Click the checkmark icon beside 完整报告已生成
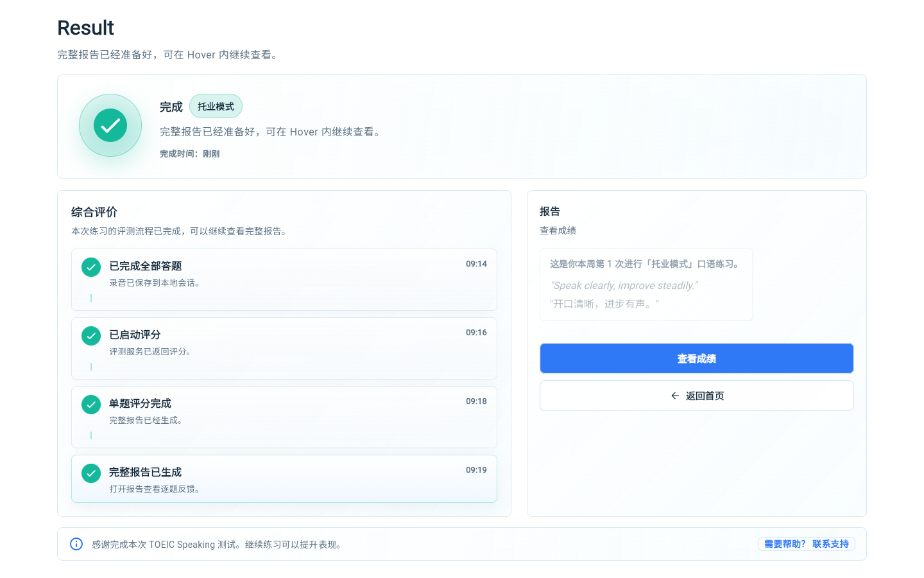 [x=91, y=473]
